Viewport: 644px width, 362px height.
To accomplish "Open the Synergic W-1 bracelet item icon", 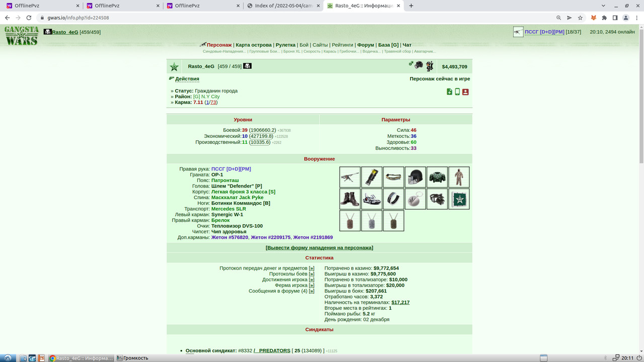I will (x=393, y=199).
